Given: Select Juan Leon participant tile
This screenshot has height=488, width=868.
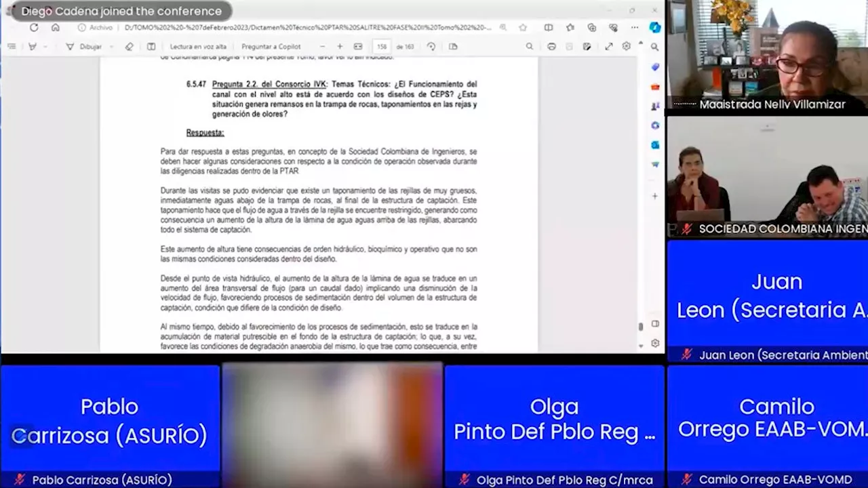Looking at the screenshot, I should 768,302.
